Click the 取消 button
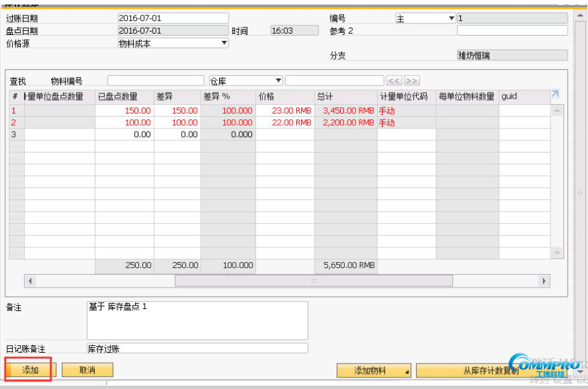 [87, 370]
